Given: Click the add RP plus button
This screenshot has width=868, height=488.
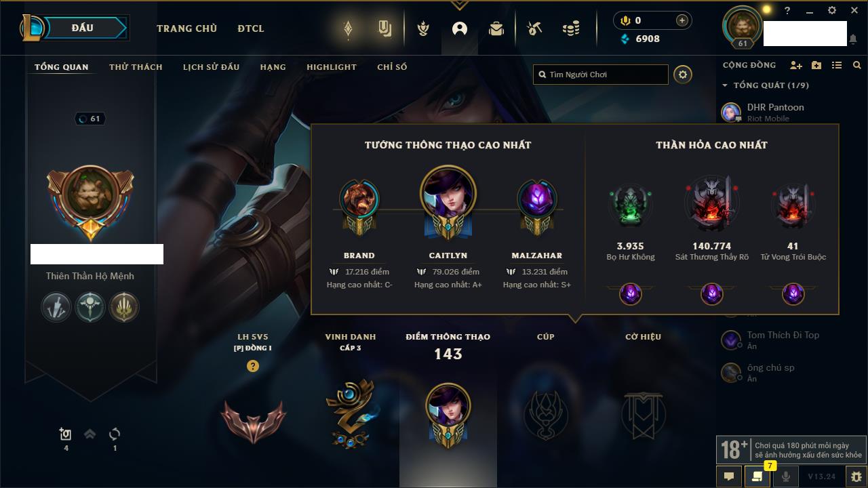Looking at the screenshot, I should 682,20.
